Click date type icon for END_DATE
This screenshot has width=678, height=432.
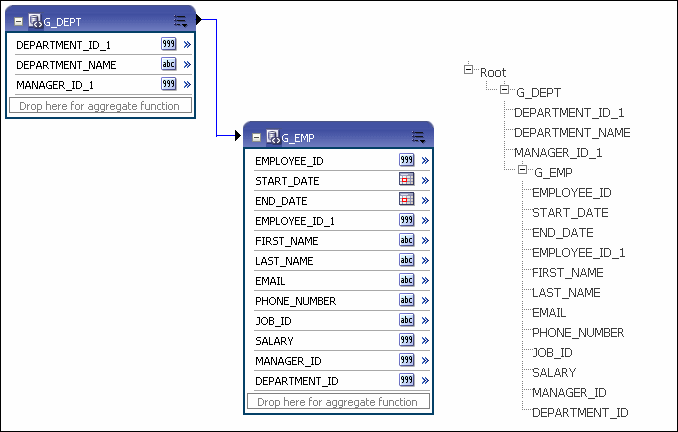pyautogui.click(x=406, y=200)
